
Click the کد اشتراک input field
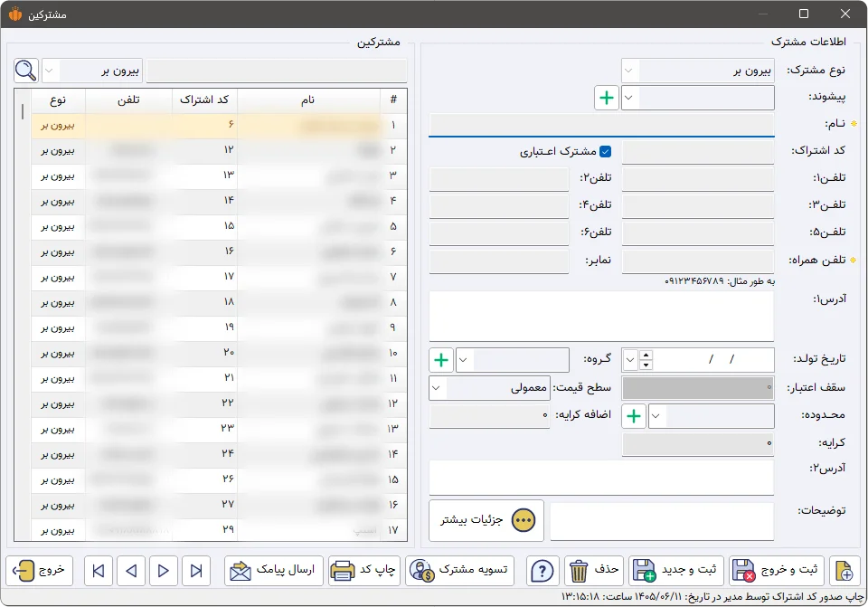coord(697,151)
